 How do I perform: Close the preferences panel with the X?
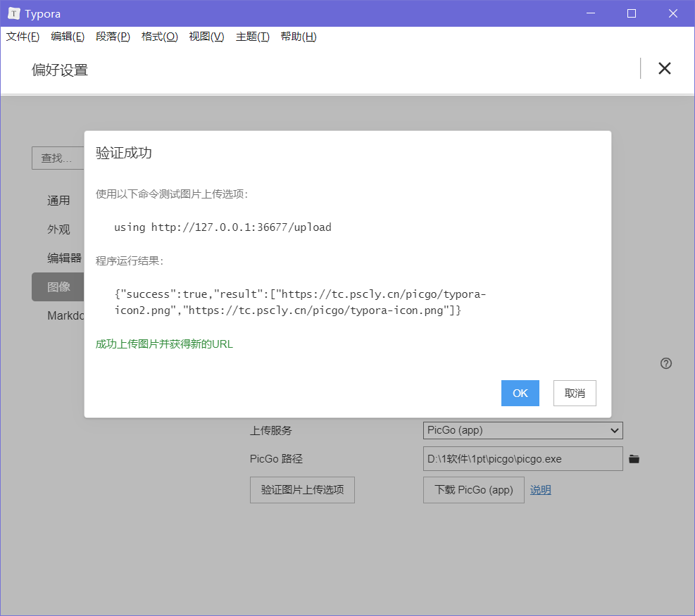click(665, 68)
